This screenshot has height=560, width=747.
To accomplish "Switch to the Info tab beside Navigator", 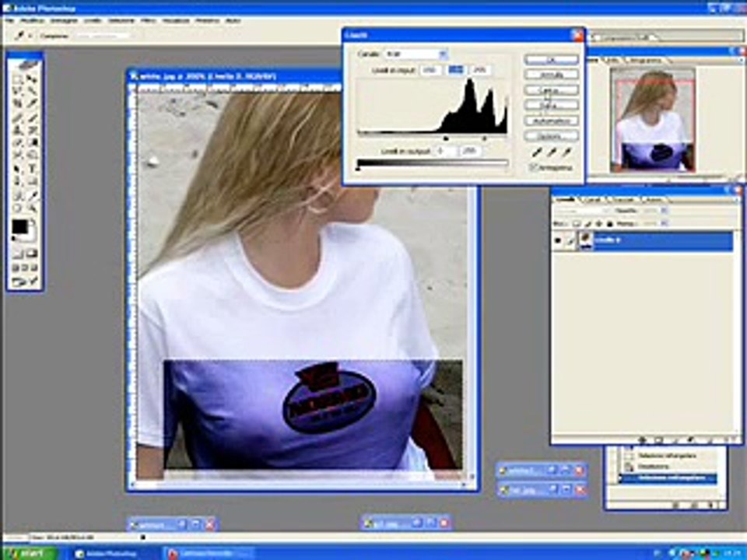I will click(613, 61).
